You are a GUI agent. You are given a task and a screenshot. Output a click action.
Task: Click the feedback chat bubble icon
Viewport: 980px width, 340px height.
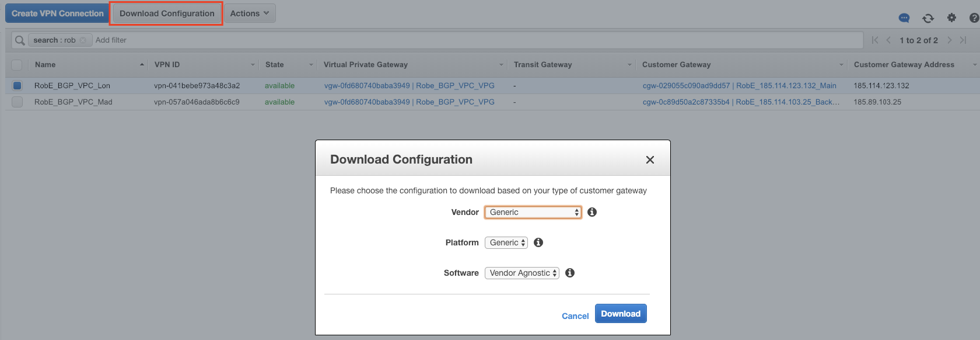[x=904, y=18]
